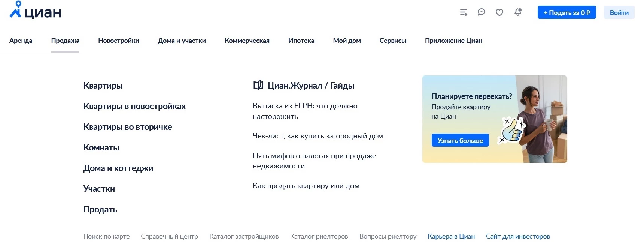
Task: Open "Поиск по карте" footer link
Action: (x=106, y=236)
